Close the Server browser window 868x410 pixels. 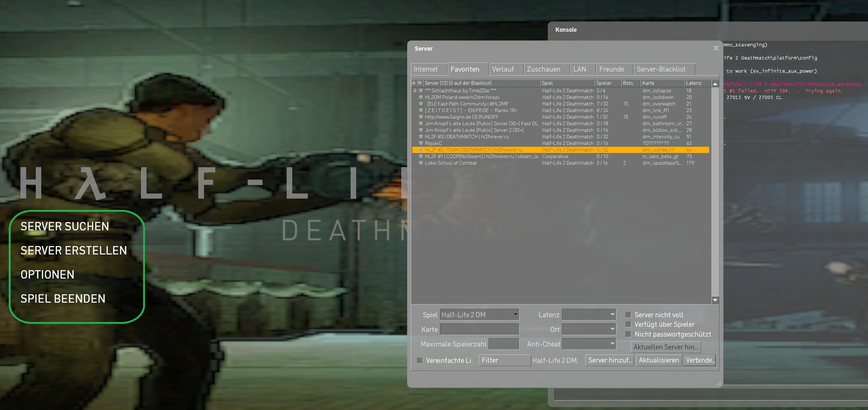pos(716,48)
